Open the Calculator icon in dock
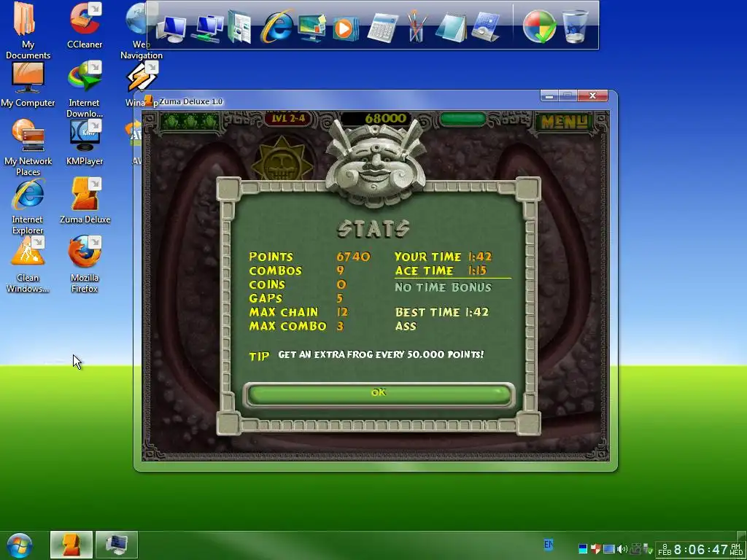The width and height of the screenshot is (747, 560). coord(382,28)
